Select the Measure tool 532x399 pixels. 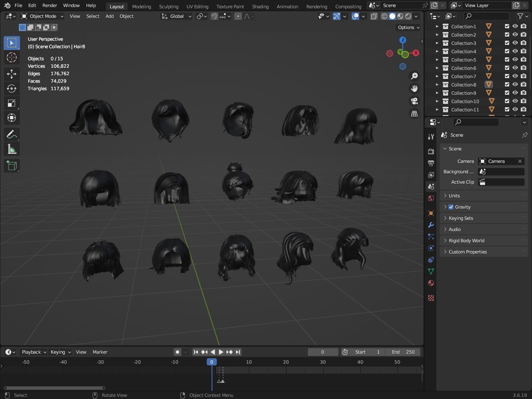[11, 150]
